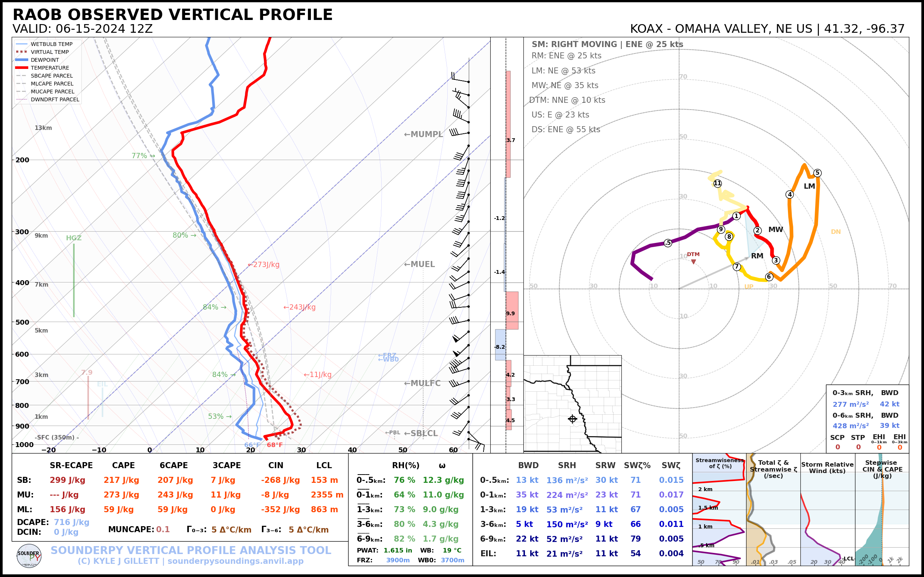924x577 pixels.
Task: Click the 9.9 red bar segment
Action: click(512, 310)
